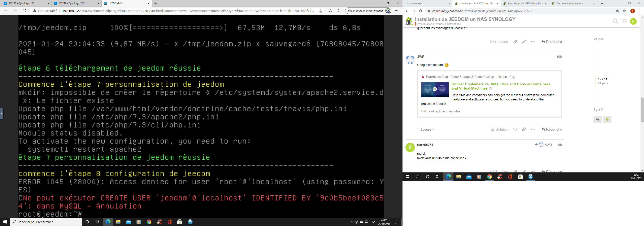Open SWR's avatar beside the Google post

410,60
